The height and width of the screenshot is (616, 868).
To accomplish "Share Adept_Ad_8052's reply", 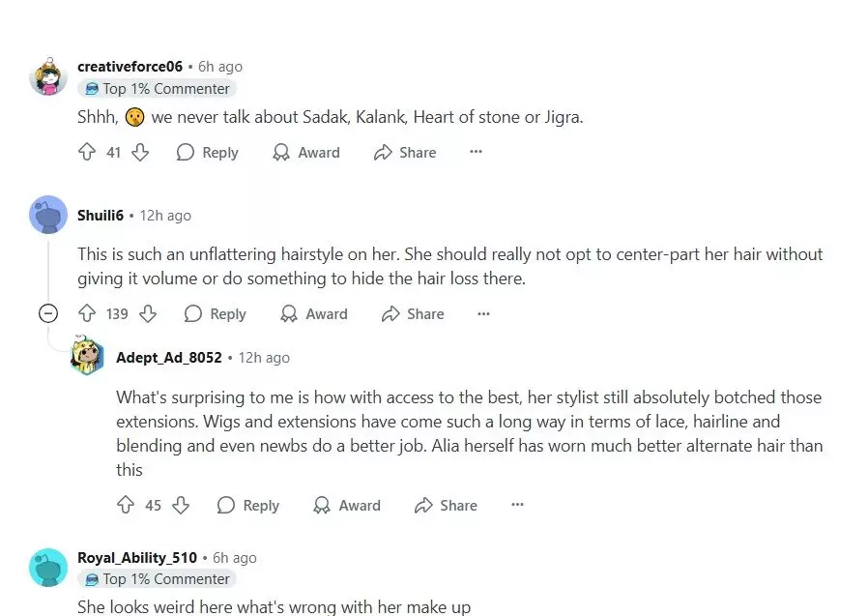I will coord(446,506).
